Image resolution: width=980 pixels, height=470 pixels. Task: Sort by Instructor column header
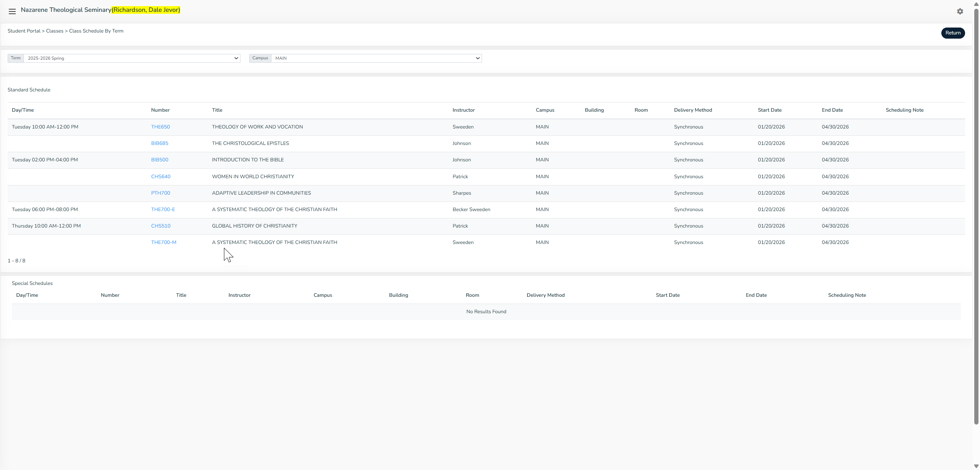tap(463, 110)
